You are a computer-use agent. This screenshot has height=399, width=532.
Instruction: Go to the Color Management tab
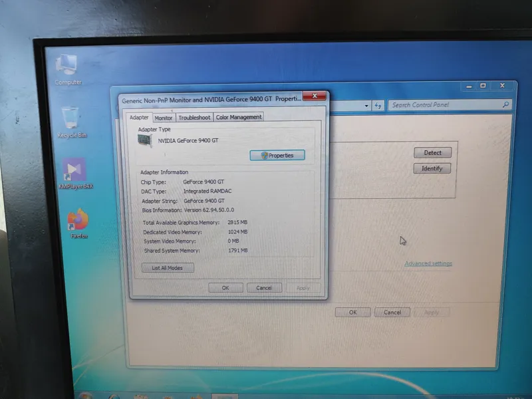click(239, 117)
